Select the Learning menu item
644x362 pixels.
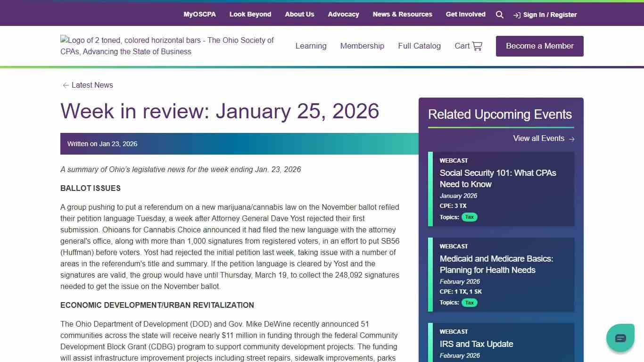(x=311, y=46)
